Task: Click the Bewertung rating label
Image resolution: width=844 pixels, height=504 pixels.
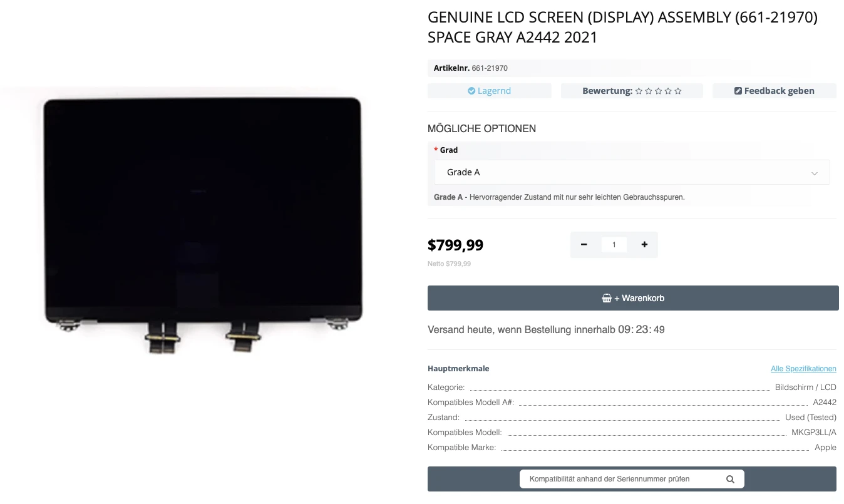Action: (x=607, y=91)
